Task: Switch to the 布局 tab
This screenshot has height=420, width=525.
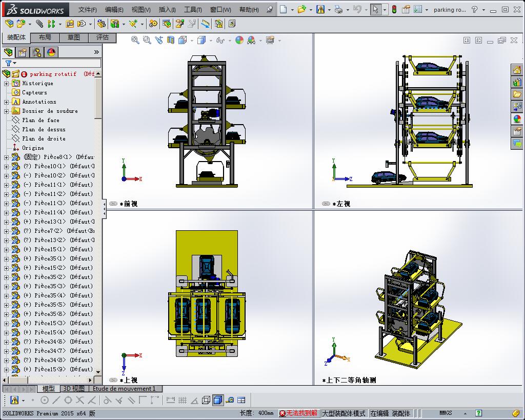Action: (45, 37)
